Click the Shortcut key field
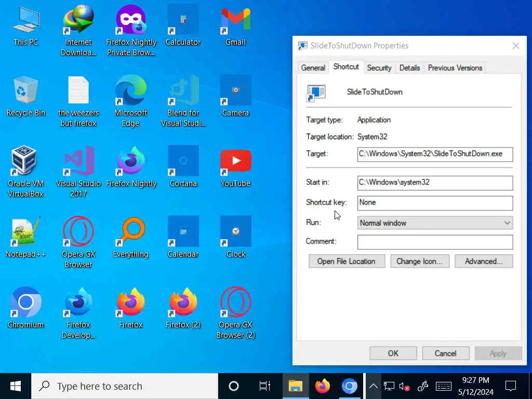 (435, 203)
